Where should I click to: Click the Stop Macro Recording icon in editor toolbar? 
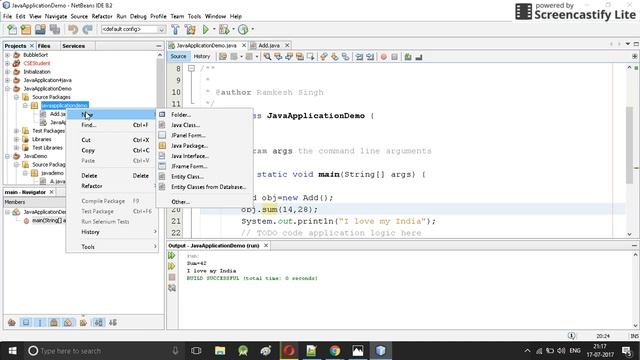tap(394, 57)
